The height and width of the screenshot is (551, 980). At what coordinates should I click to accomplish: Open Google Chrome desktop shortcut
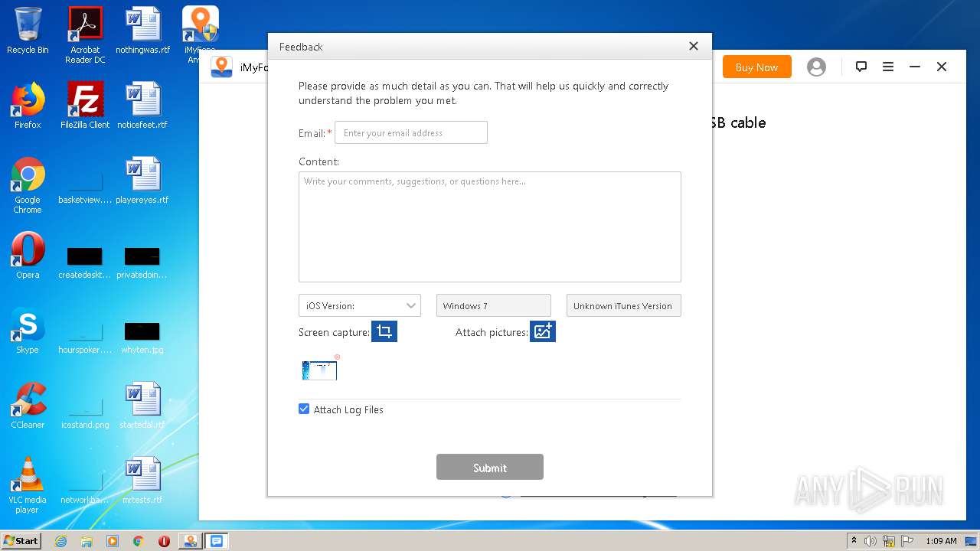coord(28,185)
